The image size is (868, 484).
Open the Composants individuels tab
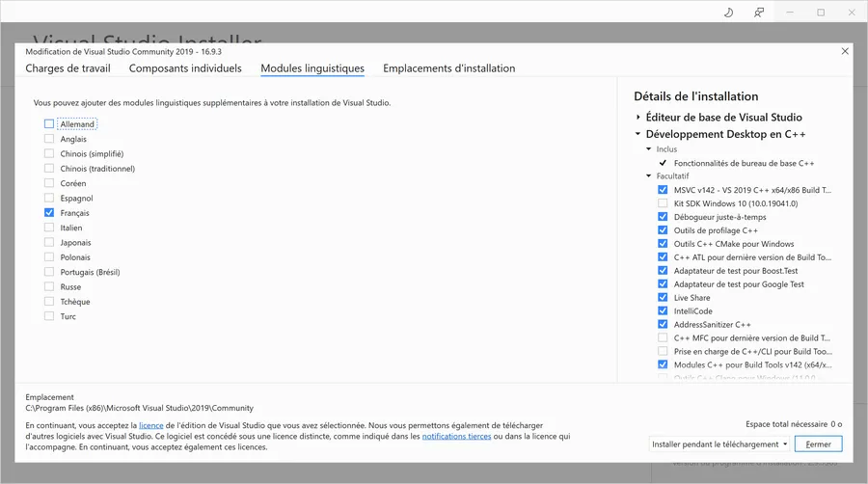click(185, 68)
